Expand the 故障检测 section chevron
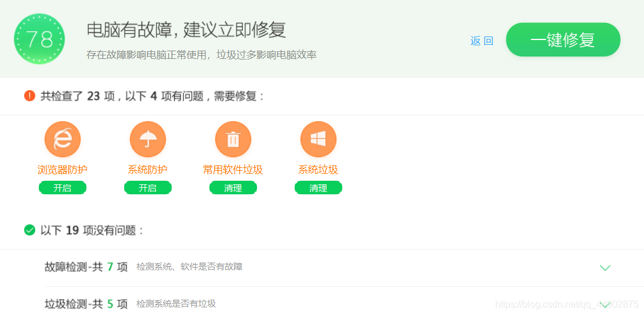The height and width of the screenshot is (315, 644). tap(605, 268)
